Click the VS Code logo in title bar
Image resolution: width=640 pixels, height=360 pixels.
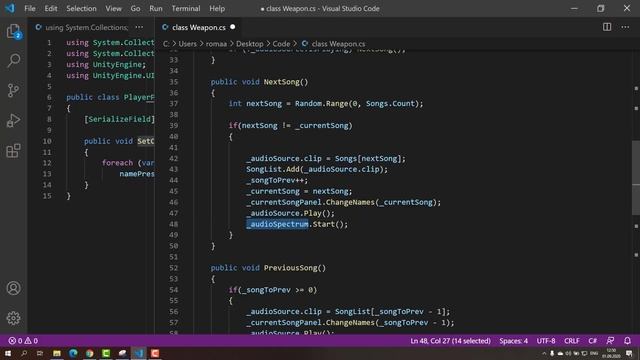(10, 8)
